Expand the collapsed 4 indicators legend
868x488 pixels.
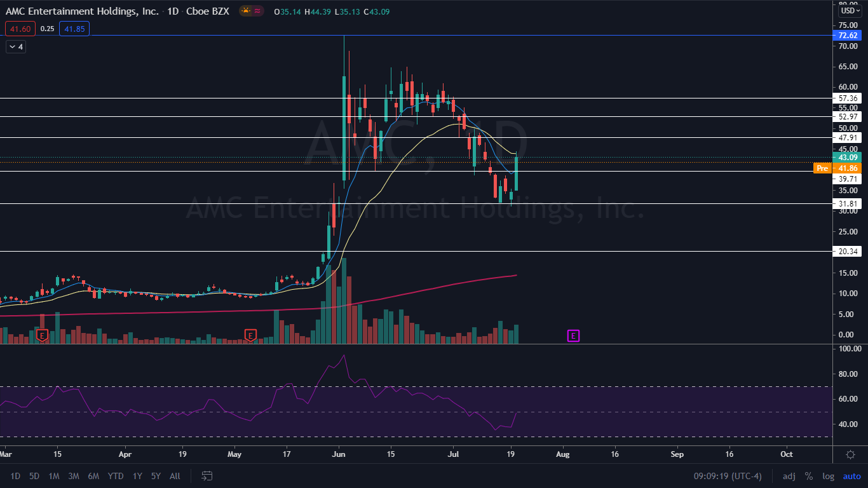pos(16,46)
